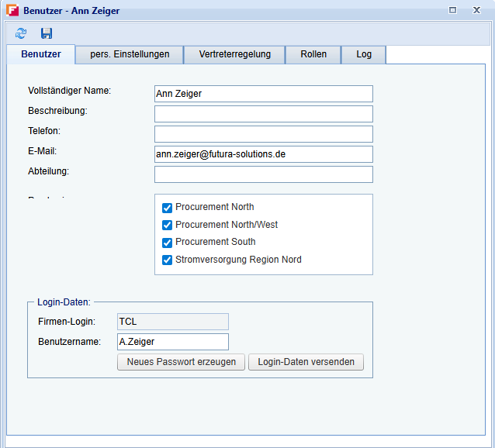
Task: Switch to pers. Einstellungen tab
Action: [x=129, y=54]
